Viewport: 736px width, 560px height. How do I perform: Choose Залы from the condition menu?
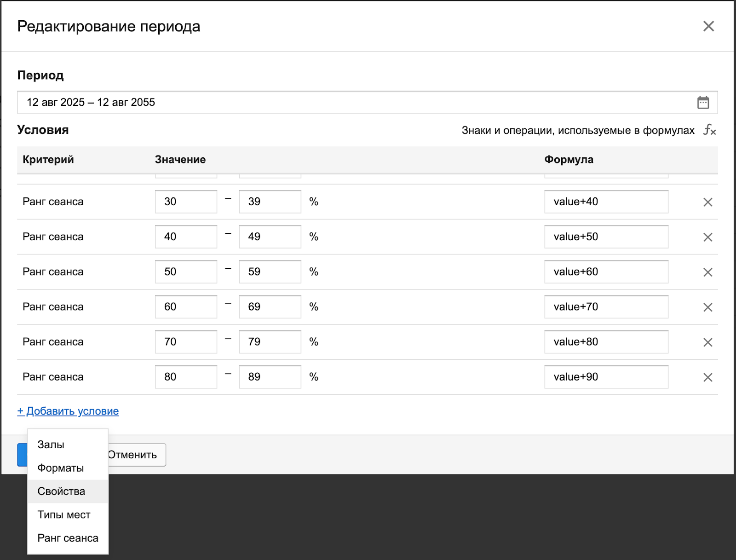pyautogui.click(x=51, y=445)
